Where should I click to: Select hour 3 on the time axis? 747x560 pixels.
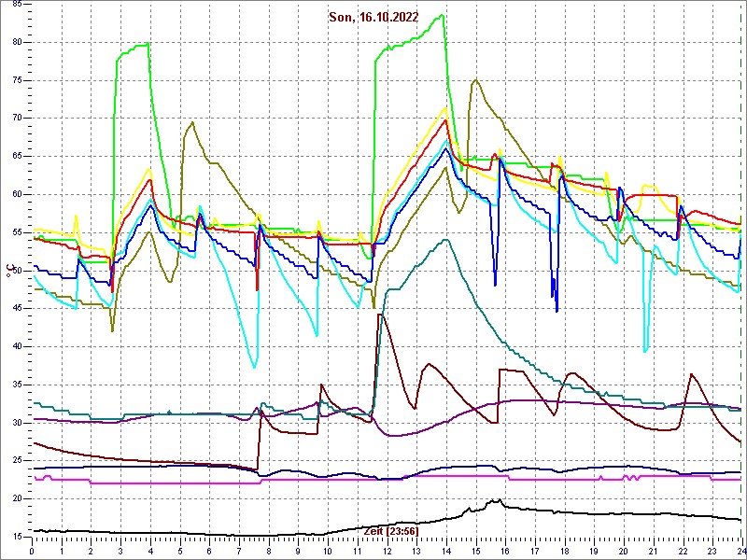click(x=120, y=553)
